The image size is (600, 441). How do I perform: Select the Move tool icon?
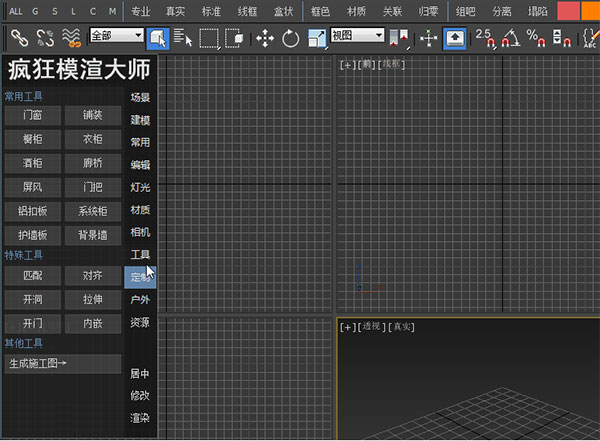click(265, 38)
